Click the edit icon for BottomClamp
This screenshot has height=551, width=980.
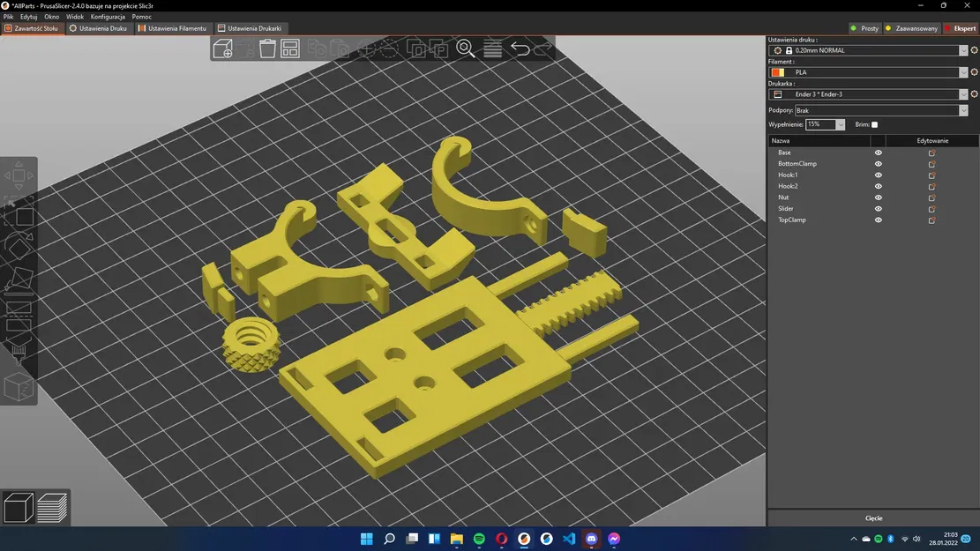[x=931, y=164]
